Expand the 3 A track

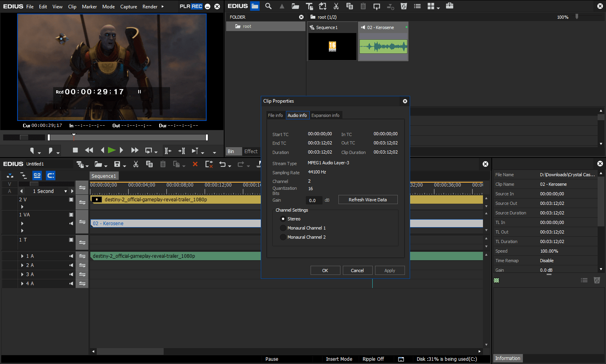pos(22,274)
